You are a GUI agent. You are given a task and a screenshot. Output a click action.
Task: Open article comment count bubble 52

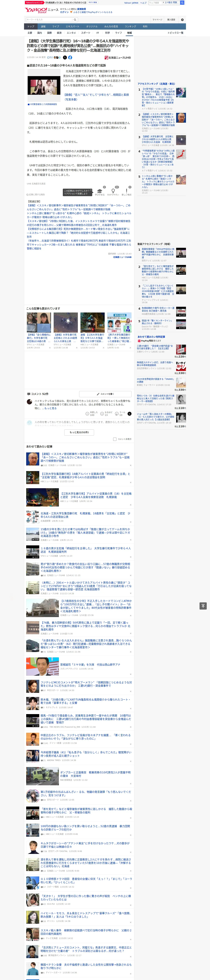pos(50,57)
